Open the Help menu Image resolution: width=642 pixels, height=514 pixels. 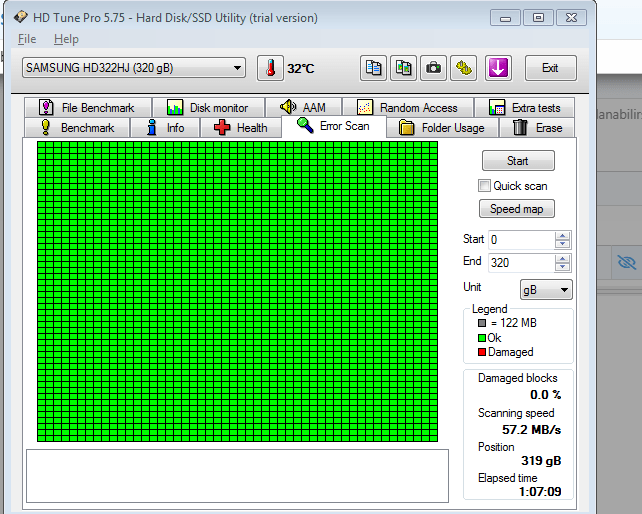click(x=66, y=39)
